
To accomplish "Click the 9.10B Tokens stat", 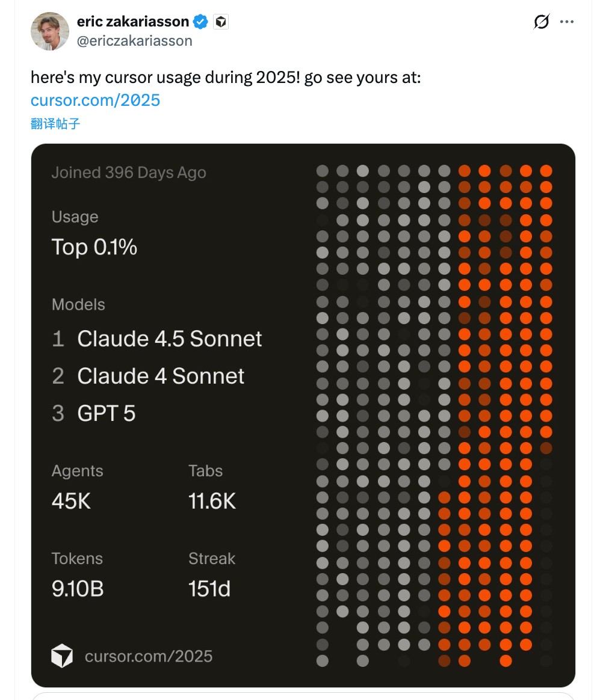I will 78,589.
